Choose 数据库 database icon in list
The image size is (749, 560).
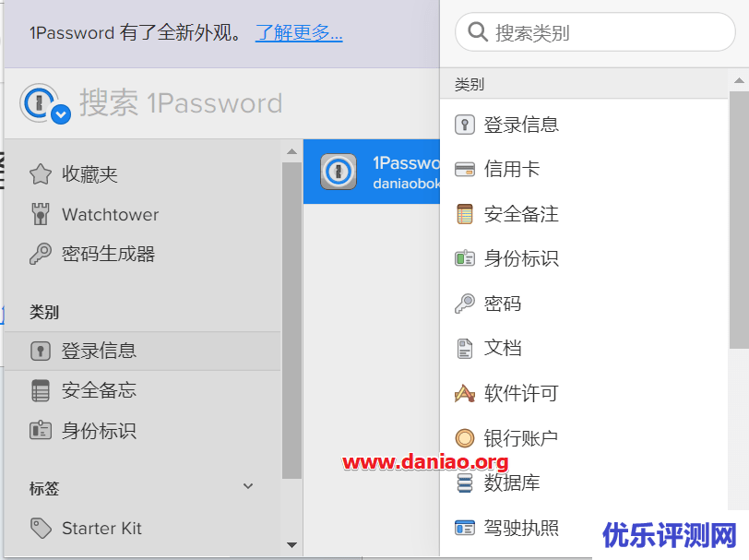[464, 483]
